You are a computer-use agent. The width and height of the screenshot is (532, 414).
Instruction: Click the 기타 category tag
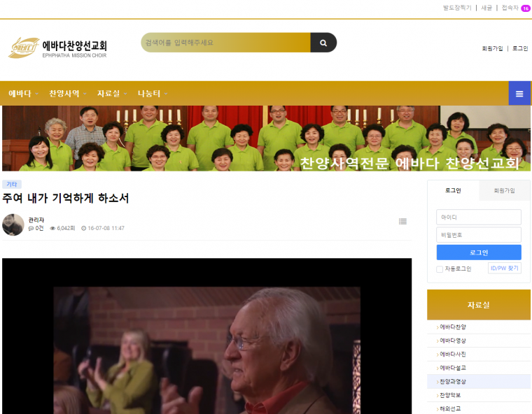coord(12,185)
